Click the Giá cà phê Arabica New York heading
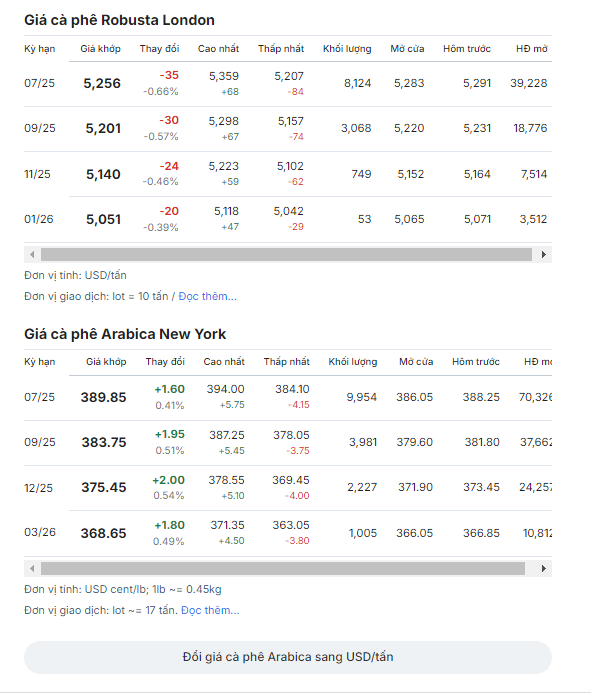The width and height of the screenshot is (591, 697). pyautogui.click(x=125, y=334)
